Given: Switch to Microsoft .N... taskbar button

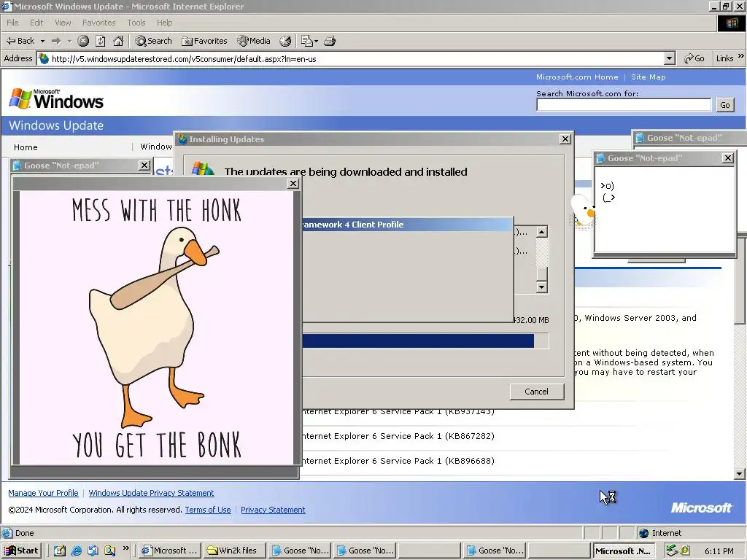Looking at the screenshot, I should (x=623, y=551).
